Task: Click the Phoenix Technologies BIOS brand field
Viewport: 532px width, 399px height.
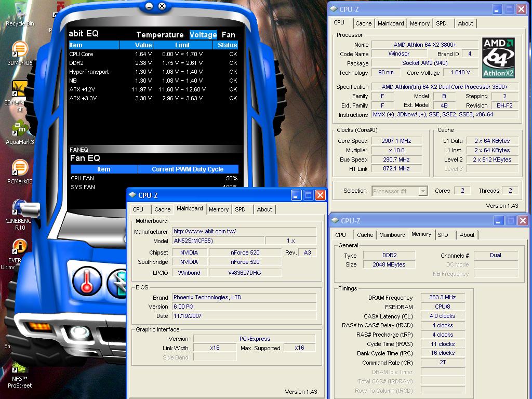Action: [x=244, y=297]
